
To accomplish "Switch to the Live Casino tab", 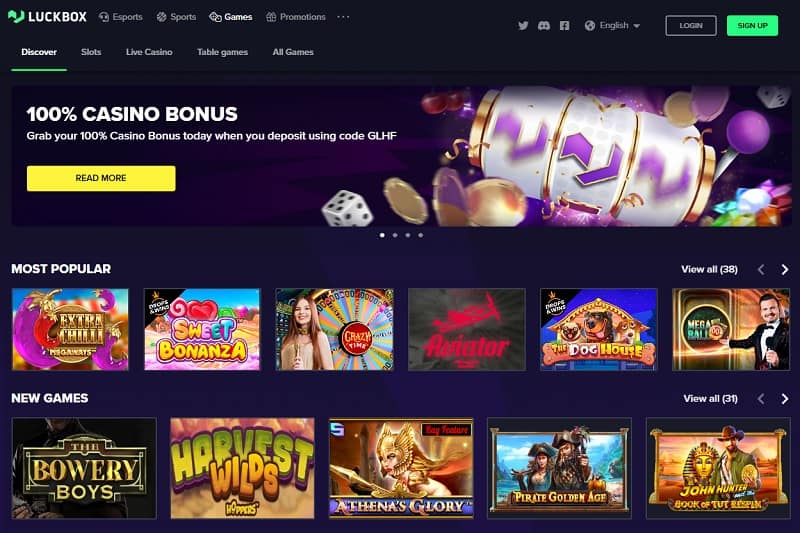I will [x=149, y=52].
